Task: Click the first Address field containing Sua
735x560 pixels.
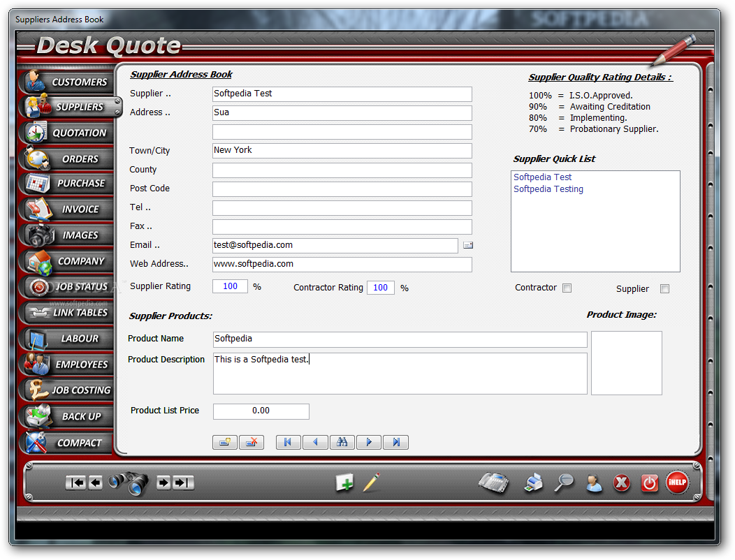Action: (x=342, y=112)
